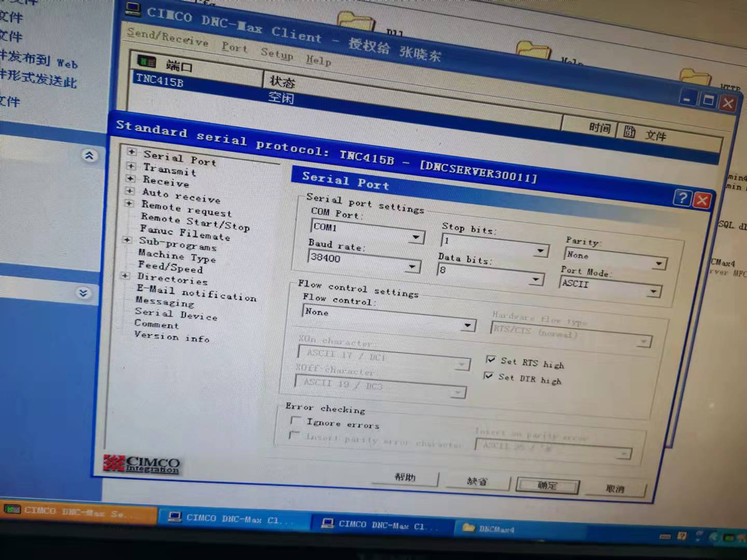Toggle the Set DTR high checkbox
This screenshot has width=747, height=560.
coord(488,375)
